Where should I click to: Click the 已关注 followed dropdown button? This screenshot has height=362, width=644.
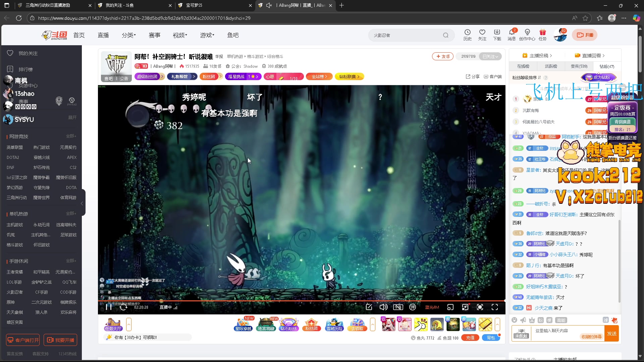point(490,56)
